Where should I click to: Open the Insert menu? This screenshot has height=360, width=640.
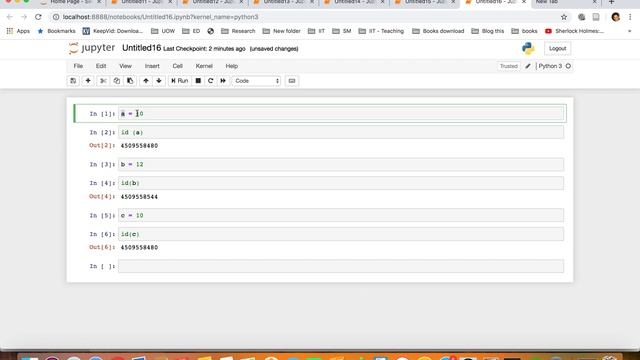tap(152, 66)
